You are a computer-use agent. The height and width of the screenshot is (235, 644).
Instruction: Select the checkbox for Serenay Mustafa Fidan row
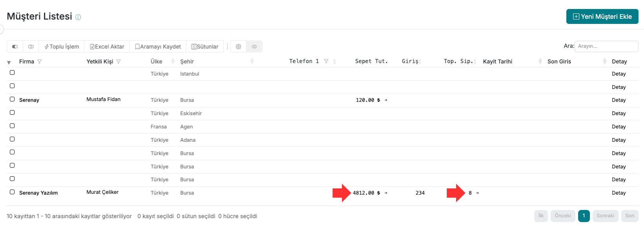click(12, 99)
